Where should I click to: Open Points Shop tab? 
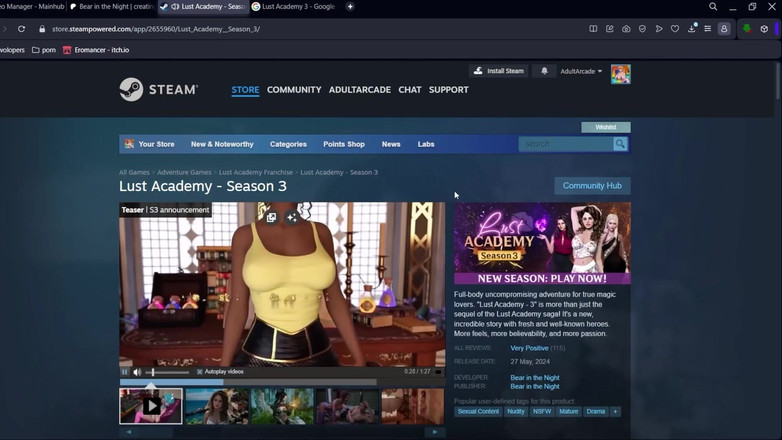coord(344,144)
